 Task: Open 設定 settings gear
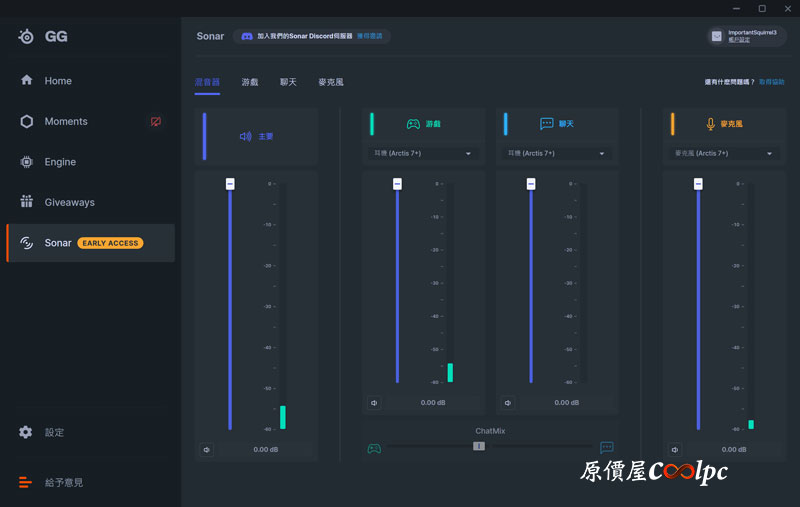click(41, 432)
